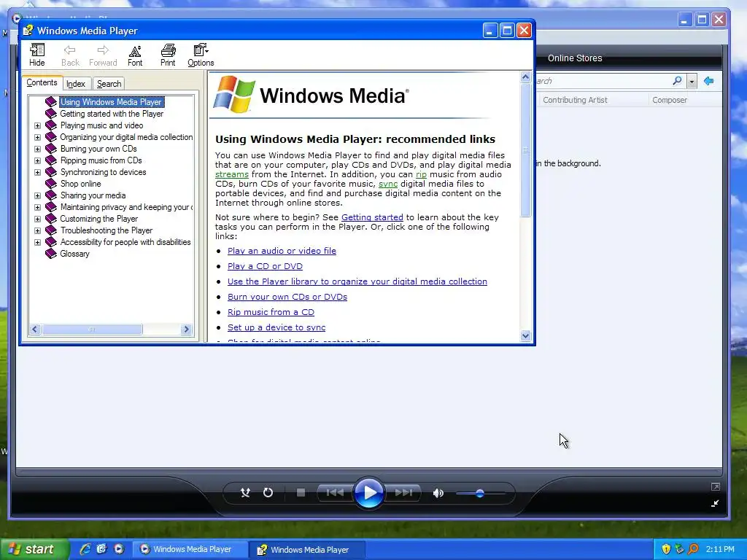The image size is (747, 560).
Task: Adjust the volume slider in media player
Action: pyautogui.click(x=480, y=494)
